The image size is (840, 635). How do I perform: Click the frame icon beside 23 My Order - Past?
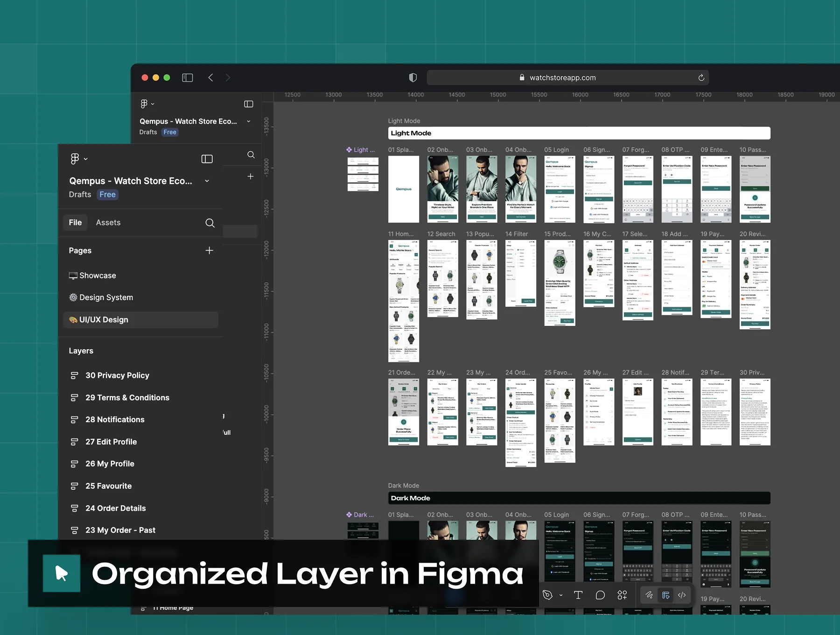click(74, 530)
